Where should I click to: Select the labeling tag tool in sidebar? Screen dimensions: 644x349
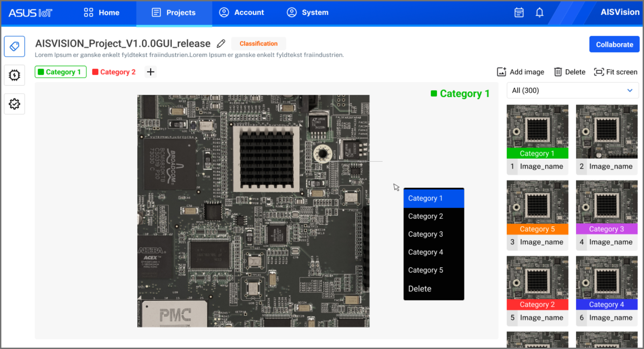coord(14,46)
